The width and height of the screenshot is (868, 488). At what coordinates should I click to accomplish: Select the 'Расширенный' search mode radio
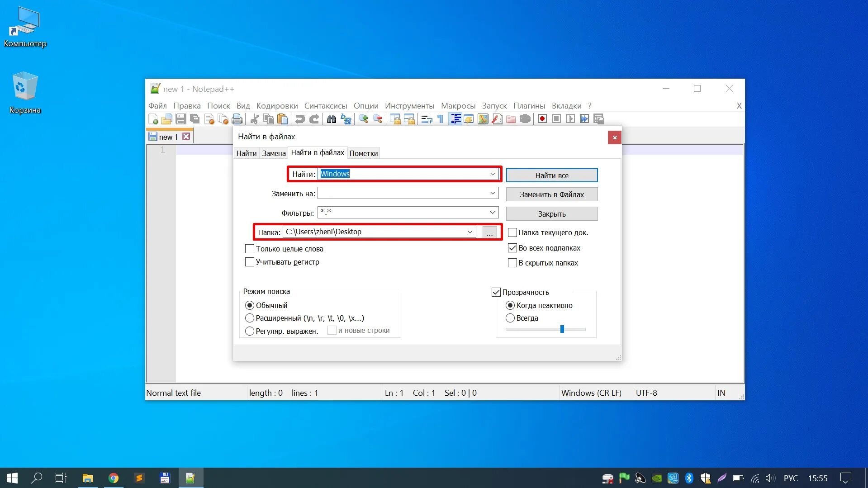click(249, 318)
